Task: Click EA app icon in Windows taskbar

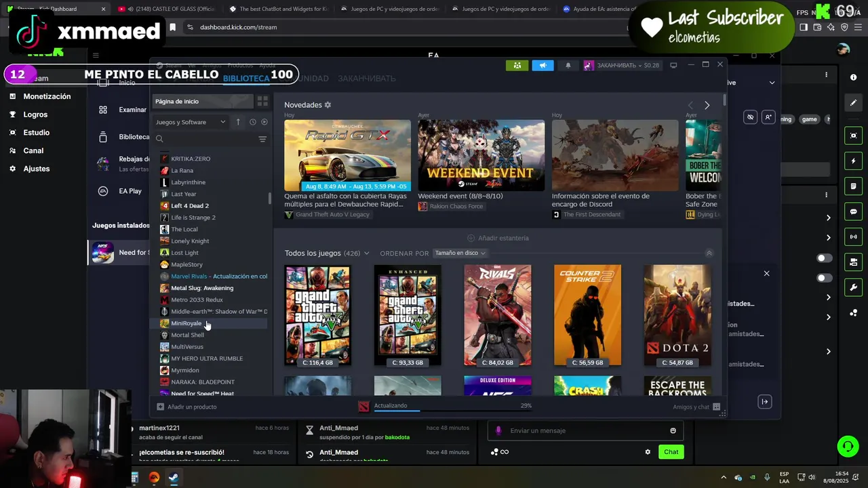Action: click(x=154, y=478)
